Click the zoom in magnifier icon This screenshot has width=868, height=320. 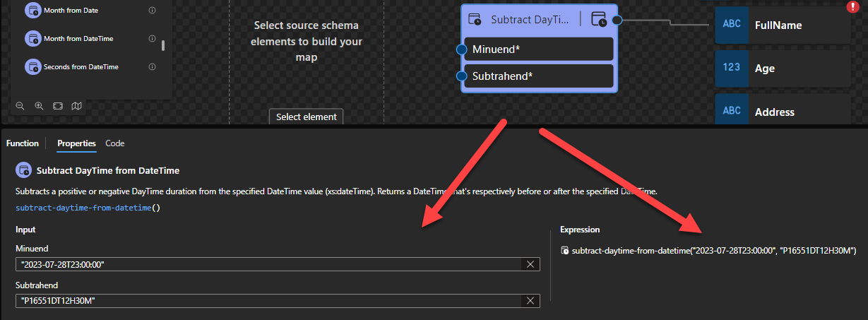[39, 106]
